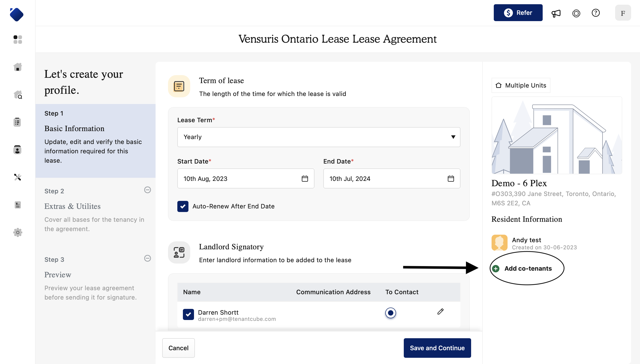Viewport: 640px width, 364px height.
Task: Go to Step 2 Extras & Utilites
Action: coord(72,206)
